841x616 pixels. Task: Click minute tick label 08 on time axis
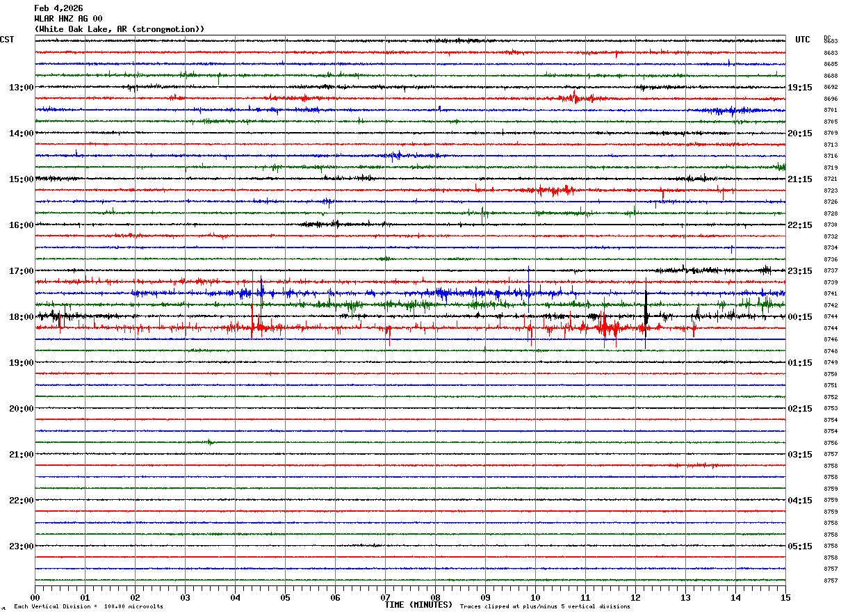coord(435,597)
